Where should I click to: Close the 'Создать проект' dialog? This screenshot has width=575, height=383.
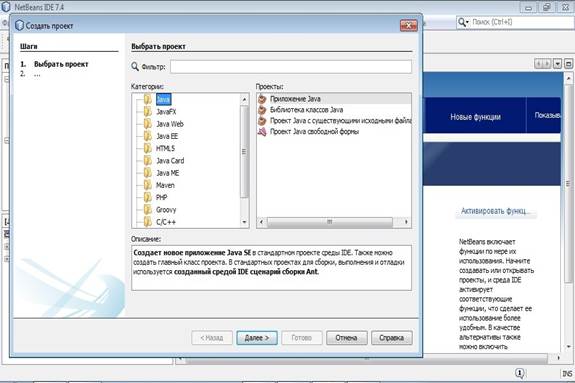coord(409,25)
